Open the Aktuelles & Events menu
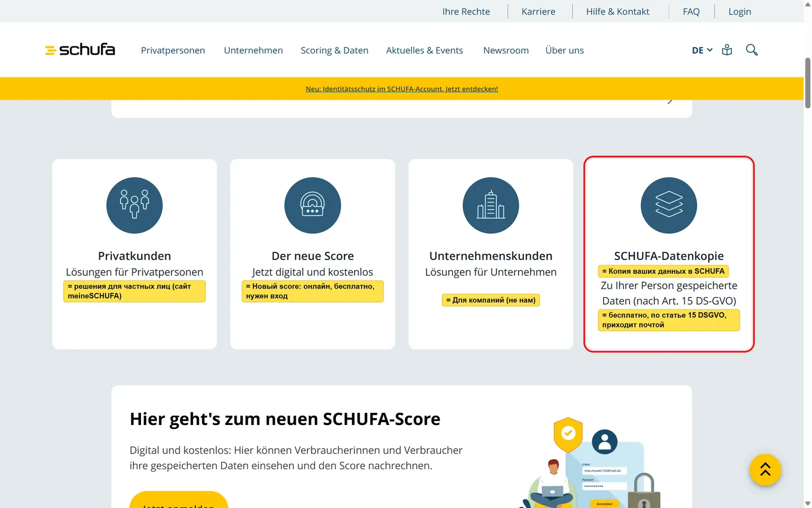This screenshot has height=508, width=812. (425, 51)
